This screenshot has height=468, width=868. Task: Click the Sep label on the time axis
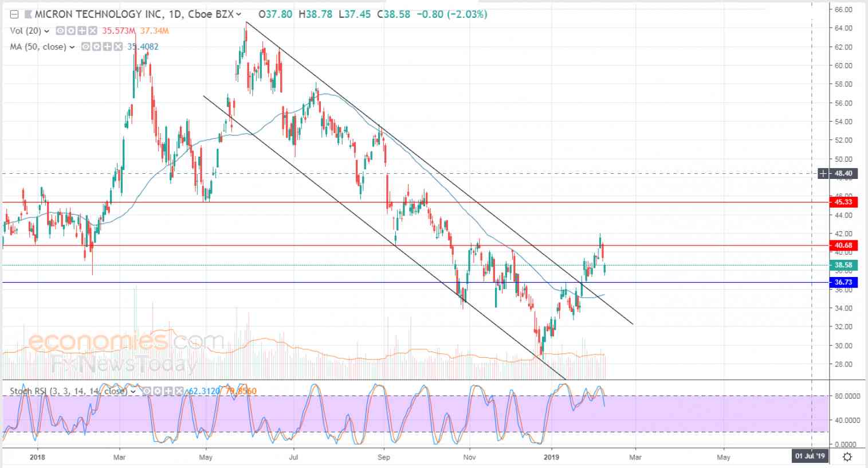[x=384, y=457]
